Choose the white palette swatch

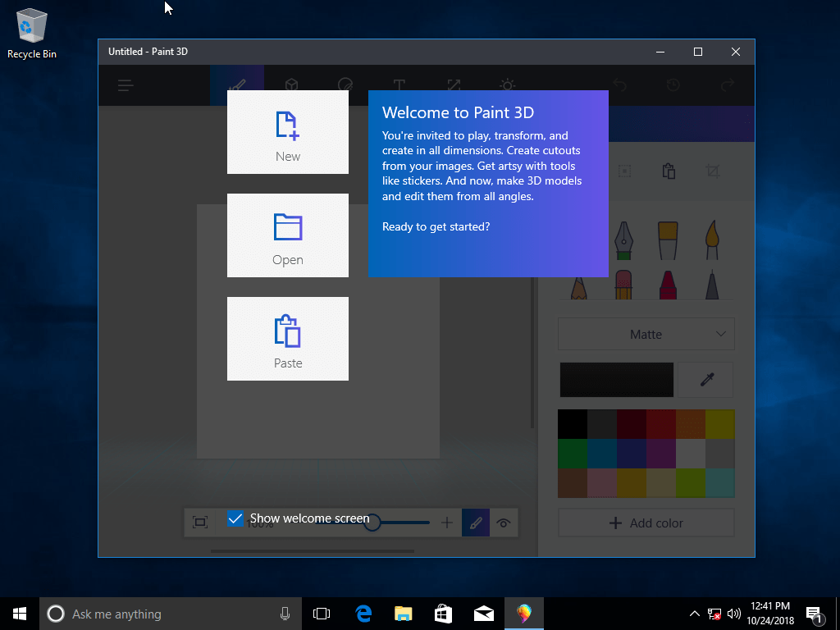point(691,454)
